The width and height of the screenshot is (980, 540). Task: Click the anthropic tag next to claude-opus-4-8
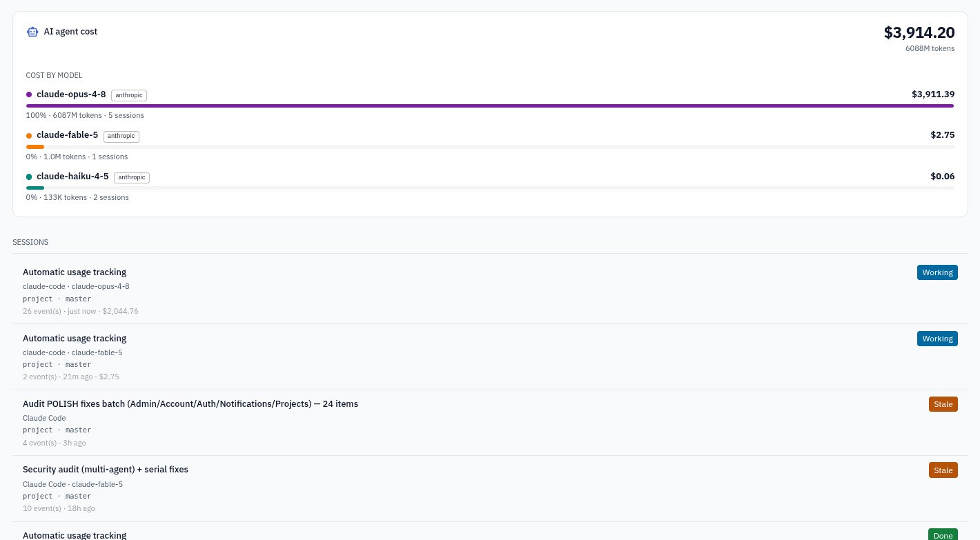[129, 95]
